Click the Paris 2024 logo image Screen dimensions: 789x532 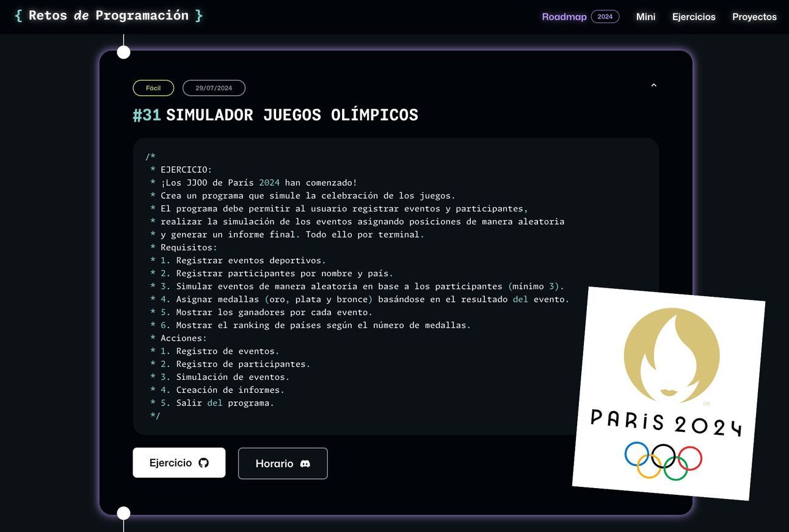[669, 393]
